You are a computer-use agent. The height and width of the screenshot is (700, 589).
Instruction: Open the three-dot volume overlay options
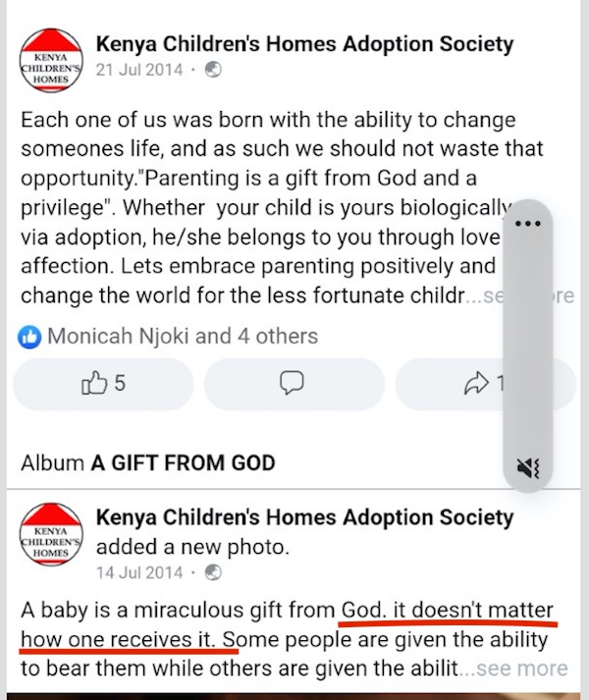528,223
